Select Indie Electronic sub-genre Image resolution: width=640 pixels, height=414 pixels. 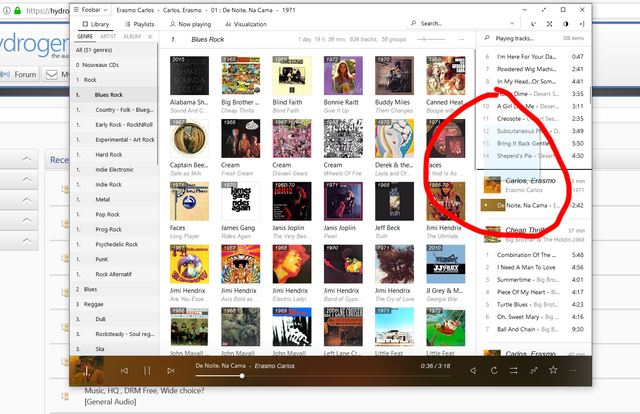pos(114,169)
